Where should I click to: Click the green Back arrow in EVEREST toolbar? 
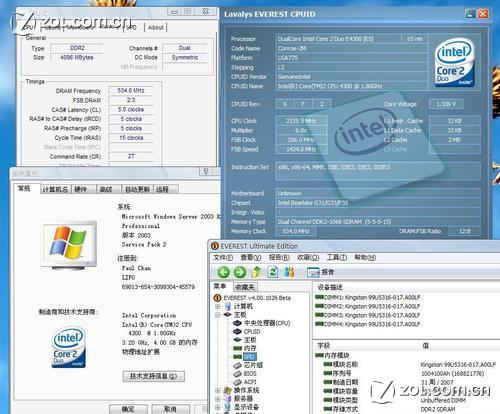pos(223,272)
